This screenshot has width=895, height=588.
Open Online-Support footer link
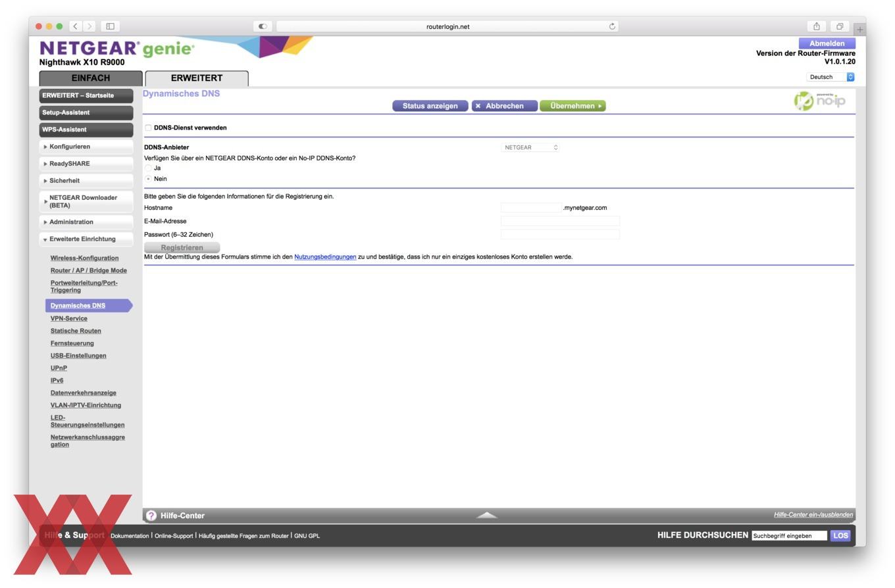tap(174, 536)
